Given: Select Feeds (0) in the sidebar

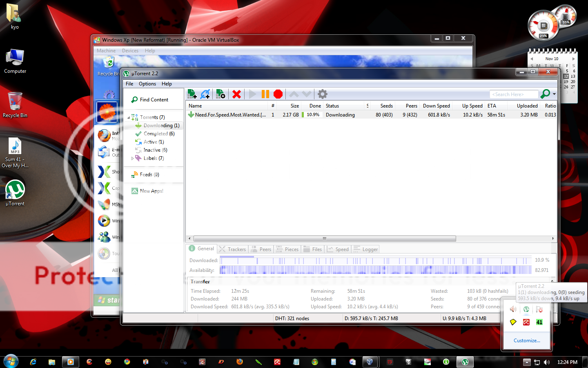Looking at the screenshot, I should coord(145,175).
